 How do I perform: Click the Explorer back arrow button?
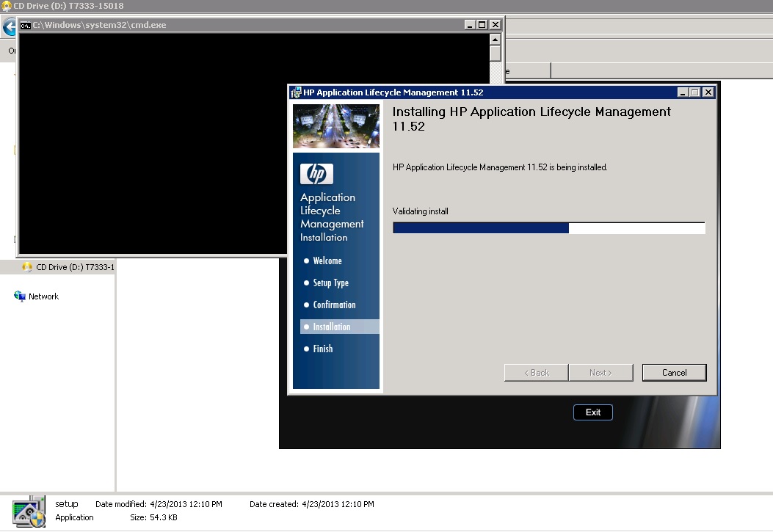(x=9, y=26)
